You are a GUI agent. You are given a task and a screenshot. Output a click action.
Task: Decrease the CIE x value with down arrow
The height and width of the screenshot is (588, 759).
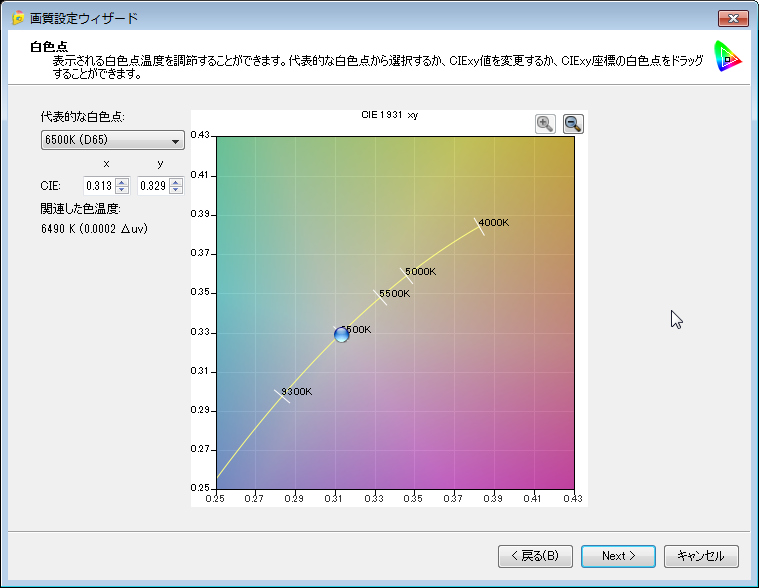[122, 189]
